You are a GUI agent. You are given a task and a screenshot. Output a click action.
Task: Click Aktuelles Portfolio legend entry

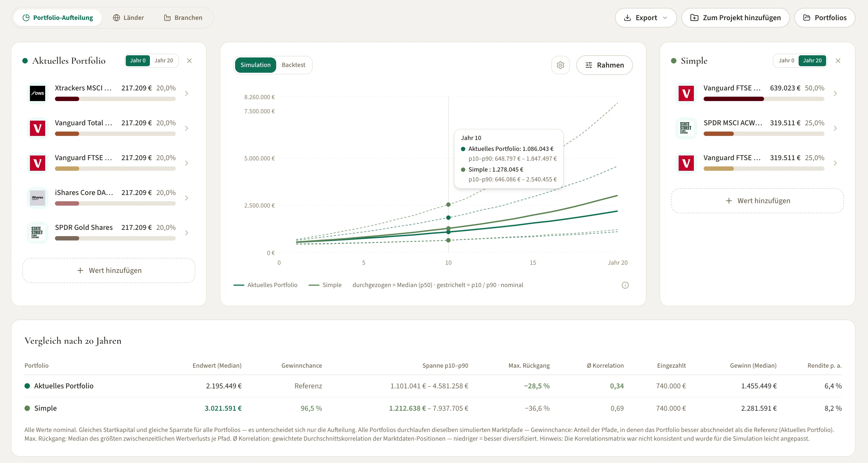tap(266, 285)
